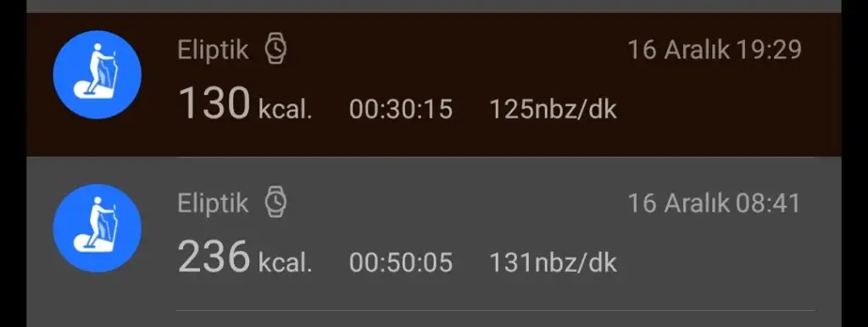
Task: Open the Eliptik workout logged at 08:41
Action: (x=434, y=234)
